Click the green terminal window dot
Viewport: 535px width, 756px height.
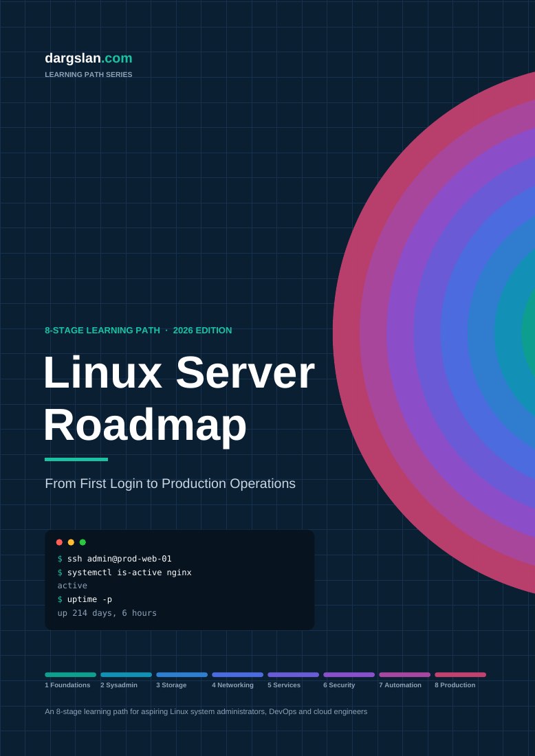(x=83, y=542)
